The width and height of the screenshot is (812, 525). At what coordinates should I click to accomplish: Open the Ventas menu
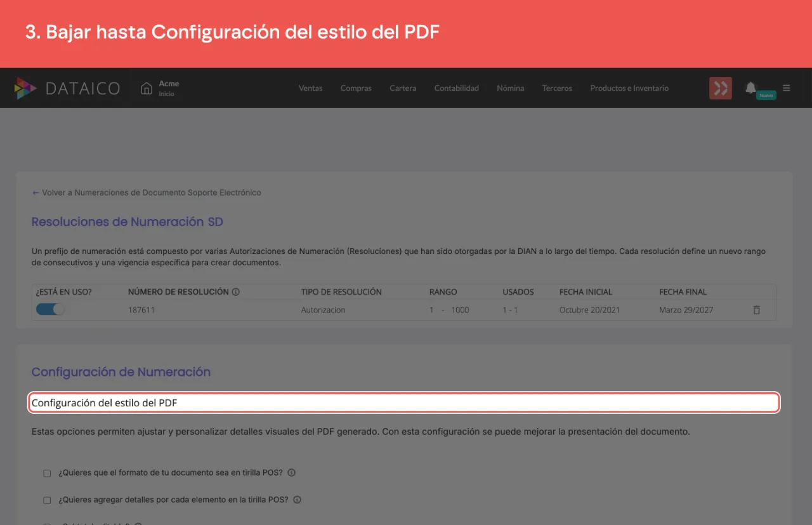click(311, 88)
